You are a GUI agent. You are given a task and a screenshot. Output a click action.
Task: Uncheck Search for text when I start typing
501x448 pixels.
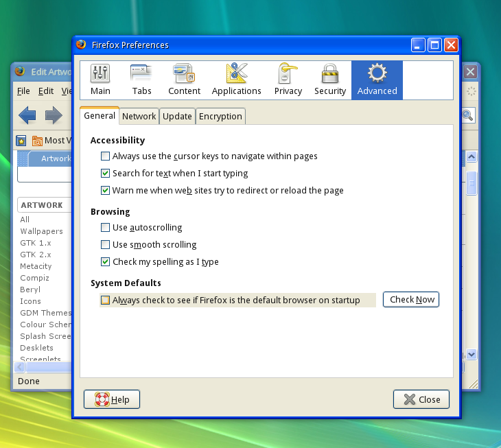coord(105,174)
